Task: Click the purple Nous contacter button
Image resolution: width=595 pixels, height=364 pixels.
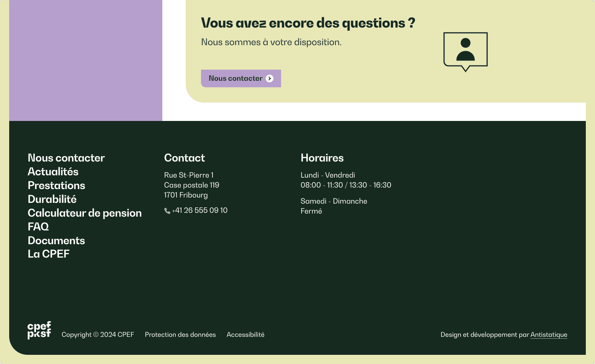Action: pos(241,78)
